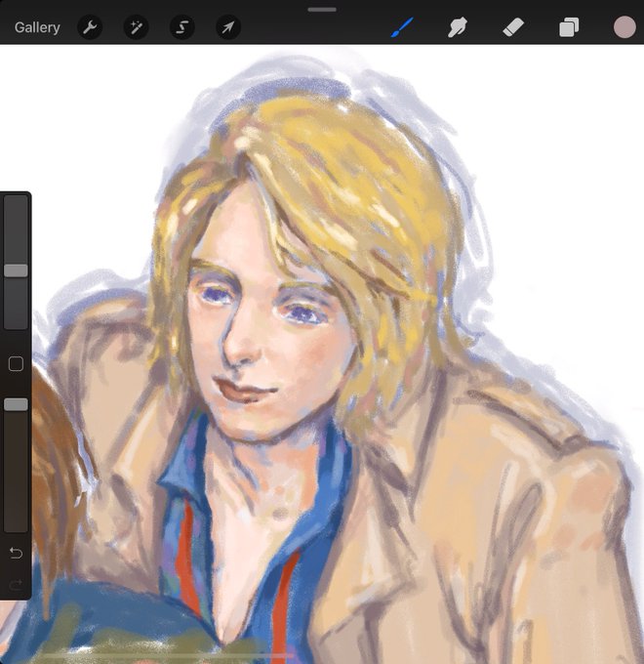Image resolution: width=644 pixels, height=664 pixels.
Task: Select the Smudge tool
Action: [458, 27]
